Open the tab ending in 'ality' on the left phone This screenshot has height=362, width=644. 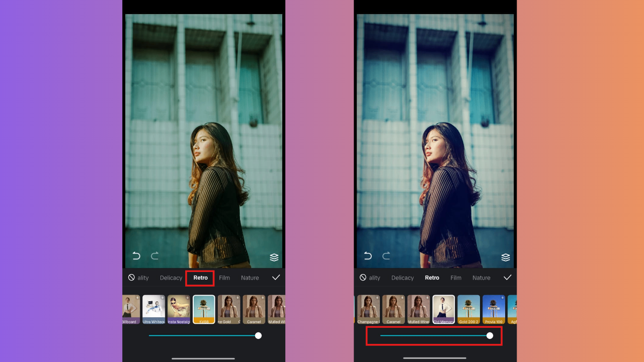143,278
